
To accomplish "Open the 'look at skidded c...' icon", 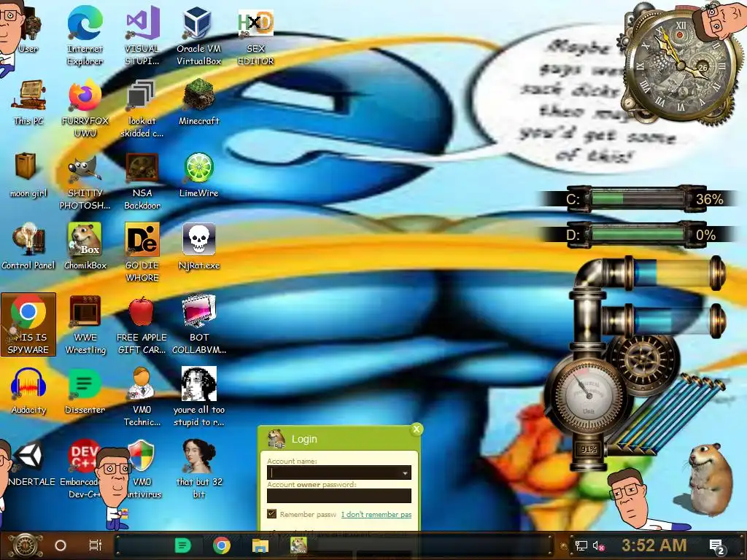I will pos(142,109).
